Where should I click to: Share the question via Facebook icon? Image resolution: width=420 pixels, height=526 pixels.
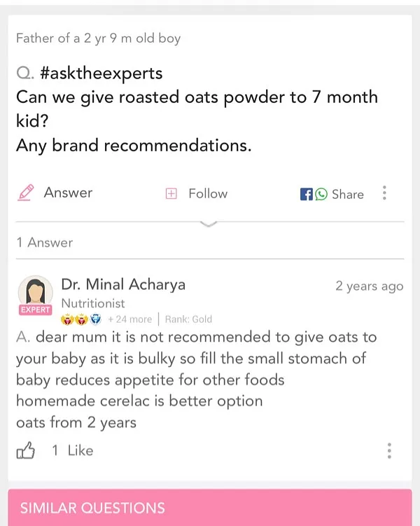click(x=306, y=195)
